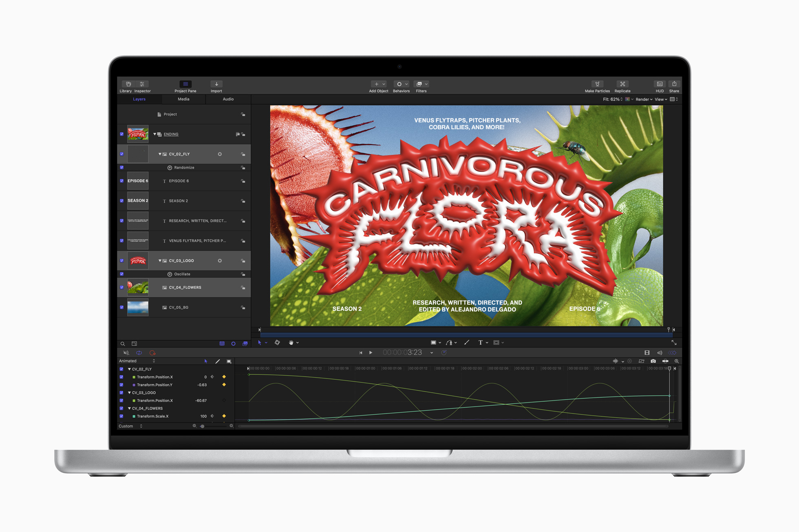Take a snapshot in the Keyframe Editor

coord(653,361)
